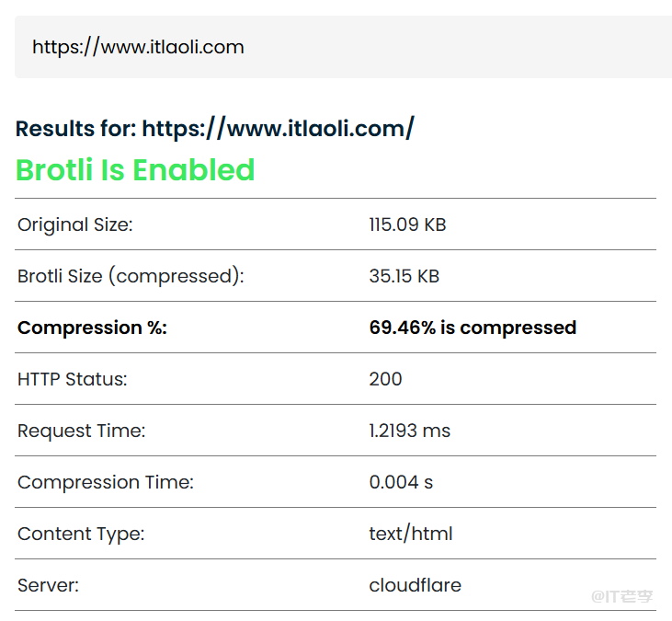Click the cloudflare server value
Viewport: 672px width, 621px height.
416,585
